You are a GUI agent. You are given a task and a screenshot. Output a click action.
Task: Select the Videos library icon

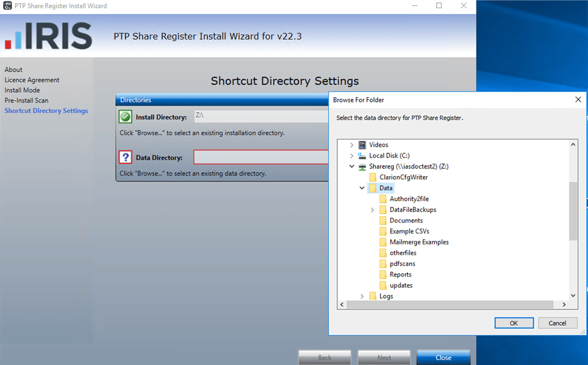[x=362, y=145]
